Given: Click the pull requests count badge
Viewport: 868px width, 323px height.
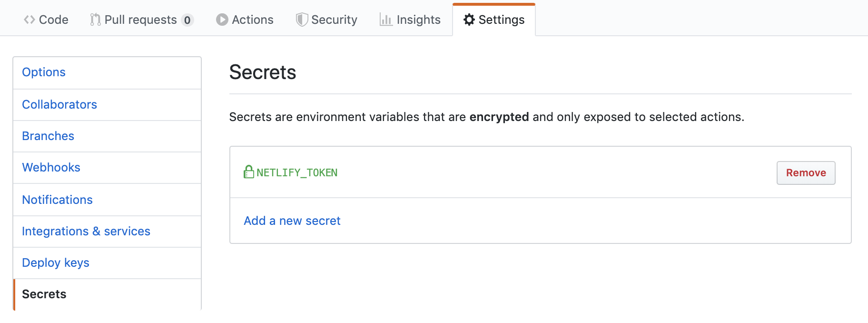Looking at the screenshot, I should coord(187,20).
